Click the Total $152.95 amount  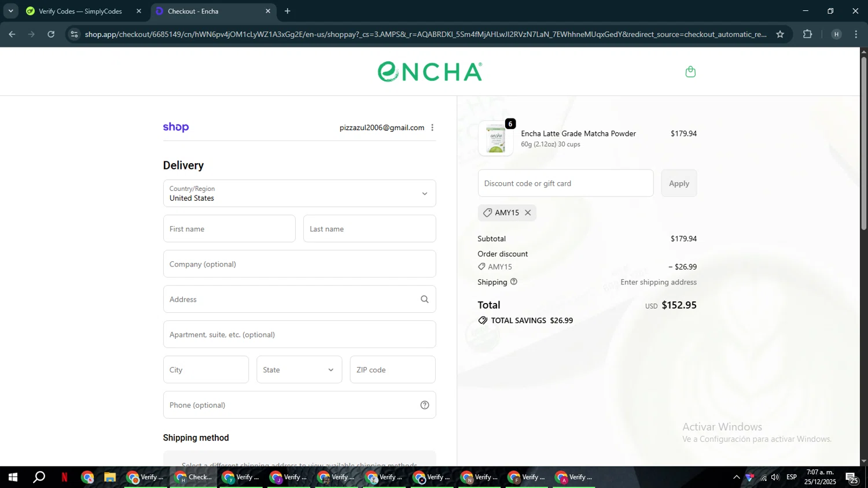(679, 305)
